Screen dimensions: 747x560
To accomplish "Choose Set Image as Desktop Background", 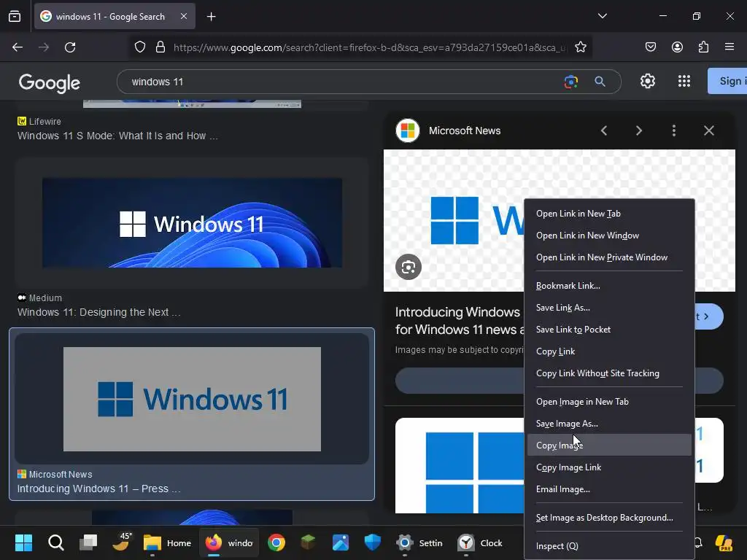I will (x=609, y=518).
